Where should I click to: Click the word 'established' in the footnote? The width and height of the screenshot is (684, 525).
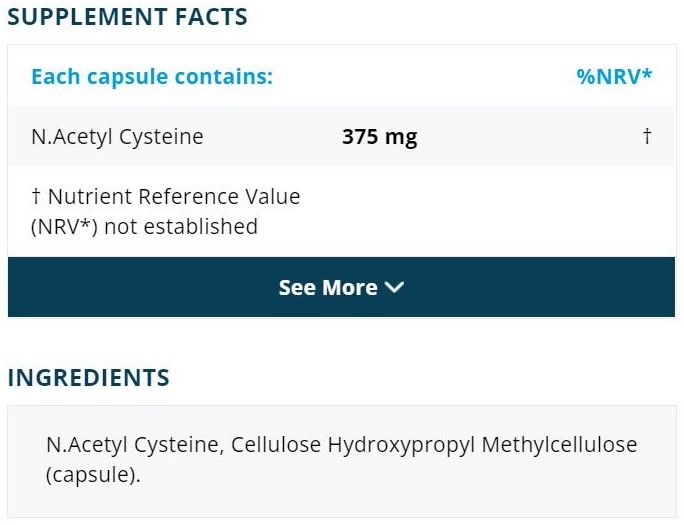[200, 226]
